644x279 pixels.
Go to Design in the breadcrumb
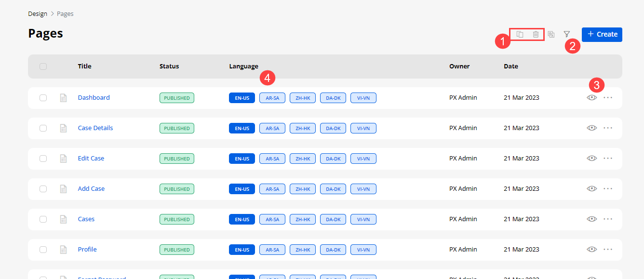38,13
